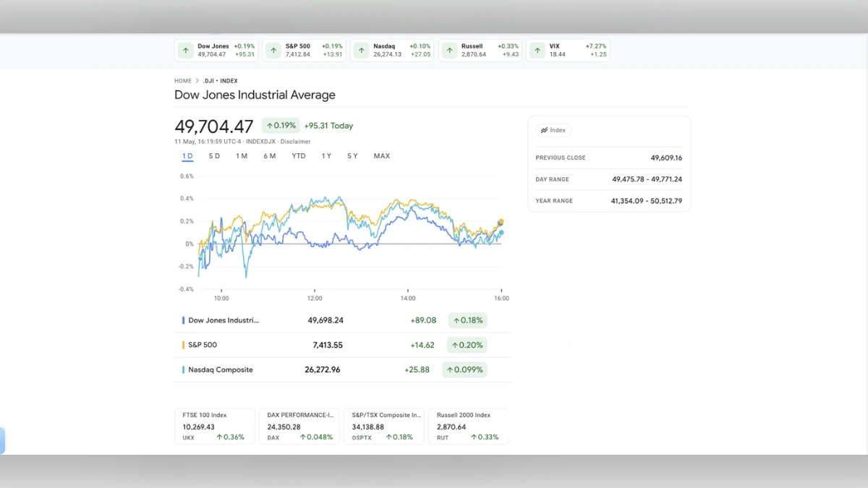This screenshot has width=868, height=488.
Task: Click the Previous Close value 49,609.16
Action: [x=666, y=158]
